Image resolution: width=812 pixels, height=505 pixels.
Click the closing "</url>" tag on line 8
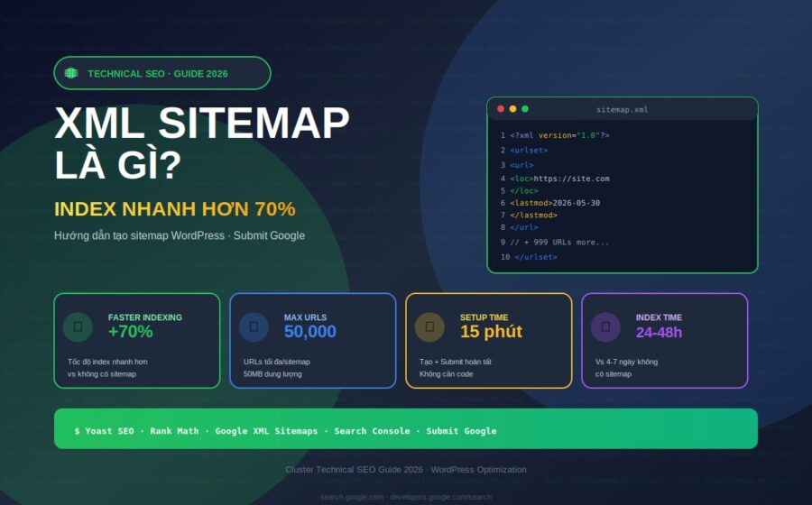pos(524,227)
